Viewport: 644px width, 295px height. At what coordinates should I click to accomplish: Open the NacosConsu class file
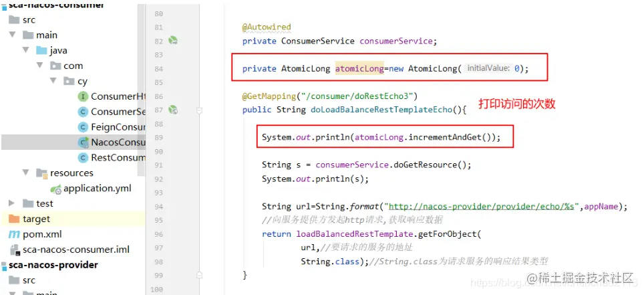(118, 142)
